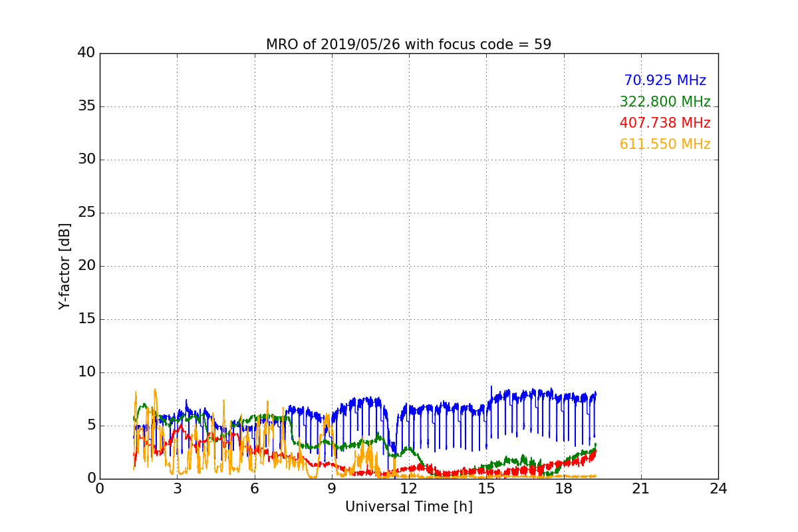Click the x-axis tick label 6

[x=254, y=489]
